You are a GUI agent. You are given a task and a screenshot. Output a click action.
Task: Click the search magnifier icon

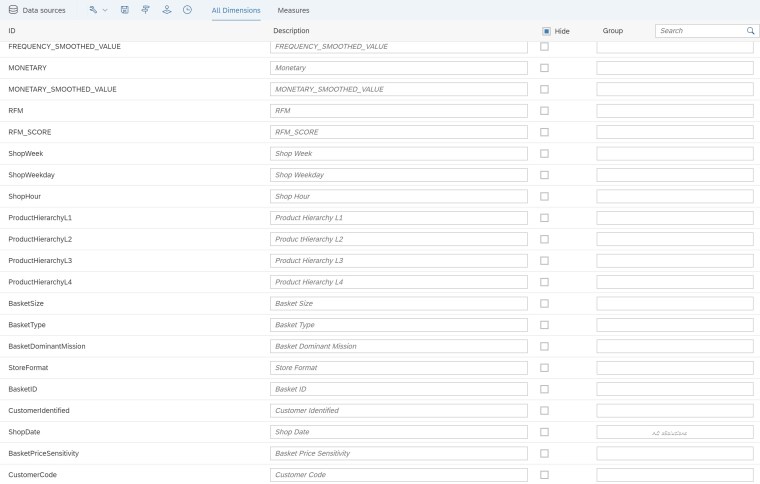[x=750, y=31]
